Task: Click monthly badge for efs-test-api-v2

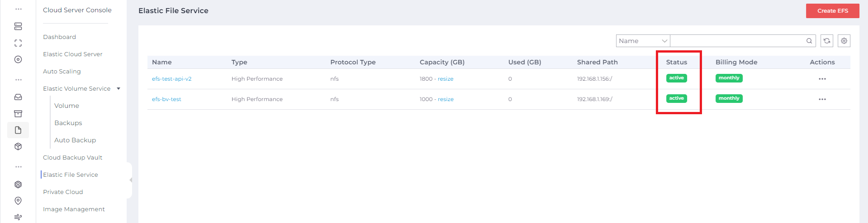Action: pyautogui.click(x=729, y=78)
